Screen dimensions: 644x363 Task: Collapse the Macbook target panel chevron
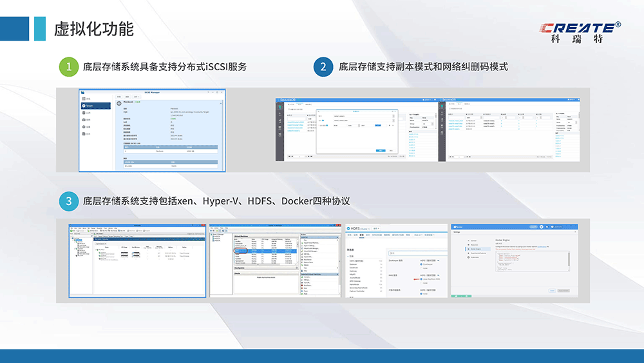pos(220,104)
